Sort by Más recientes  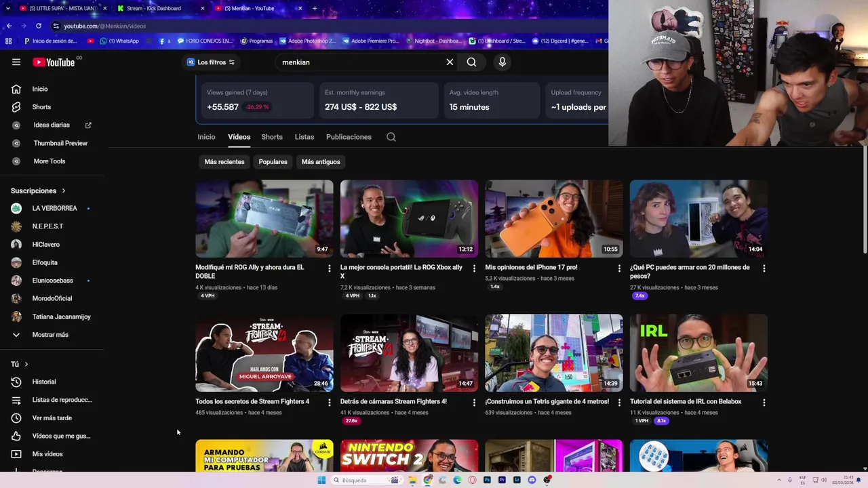224,162
